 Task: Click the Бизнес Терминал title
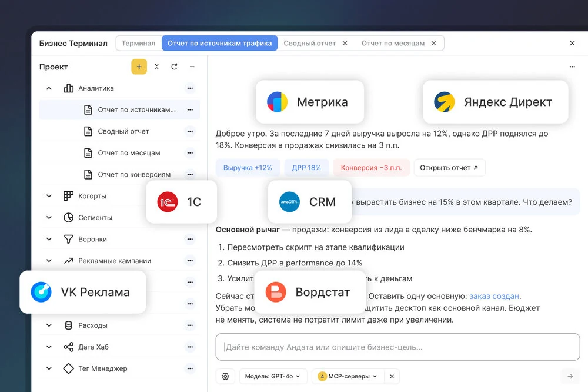coord(73,43)
